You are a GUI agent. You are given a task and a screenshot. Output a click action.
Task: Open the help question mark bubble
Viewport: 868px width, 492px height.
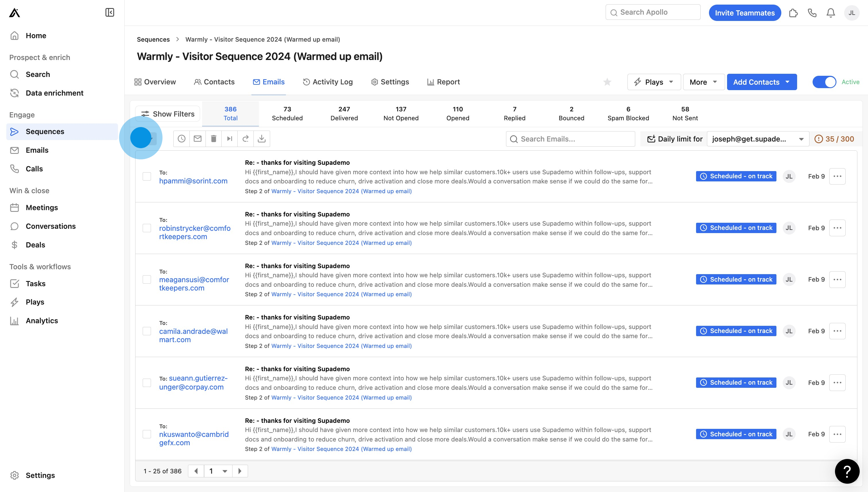pyautogui.click(x=847, y=471)
